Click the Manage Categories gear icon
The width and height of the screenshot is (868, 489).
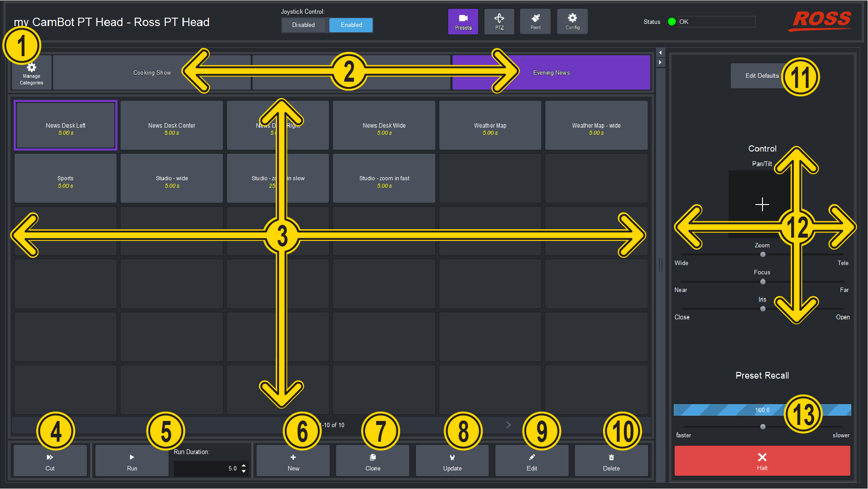tap(32, 73)
